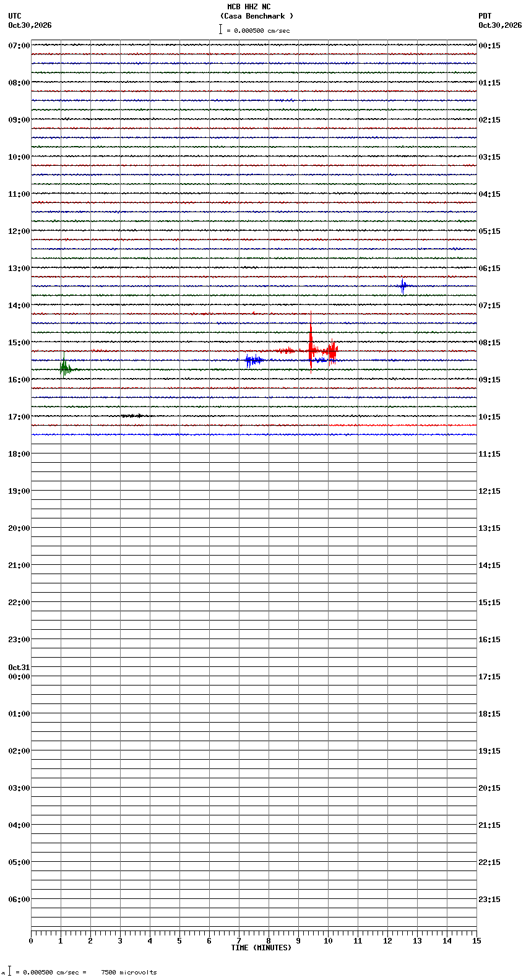Viewport: 526px width, 980px height.
Task: Click the scale label '= 0.000500 cm/sec' at the top
Action: [258, 30]
